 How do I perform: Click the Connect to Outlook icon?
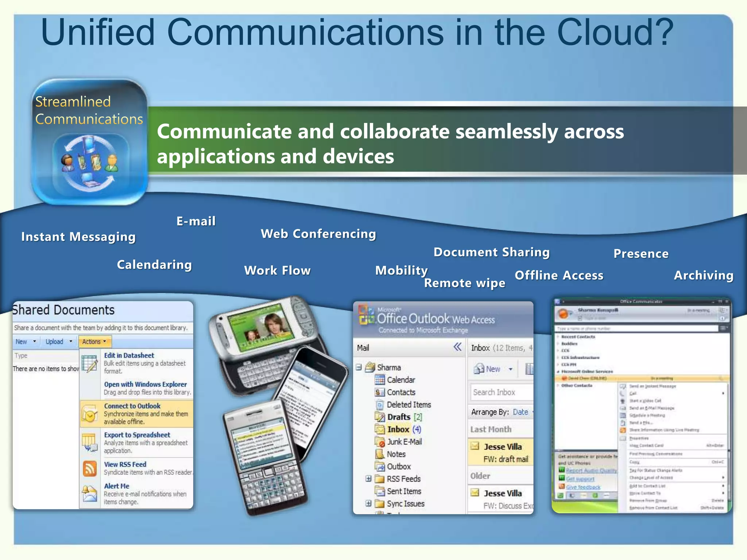click(89, 414)
